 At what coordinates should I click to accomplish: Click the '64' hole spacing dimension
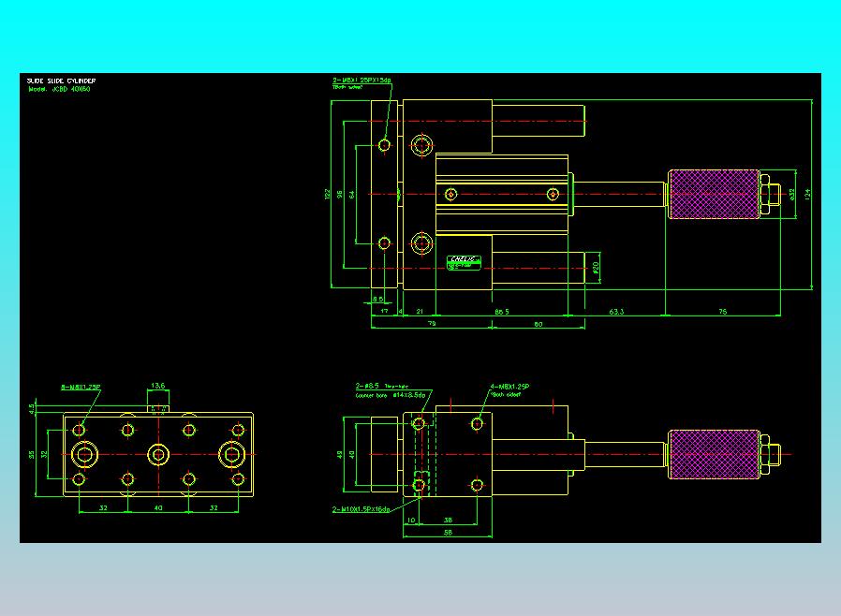pos(352,194)
